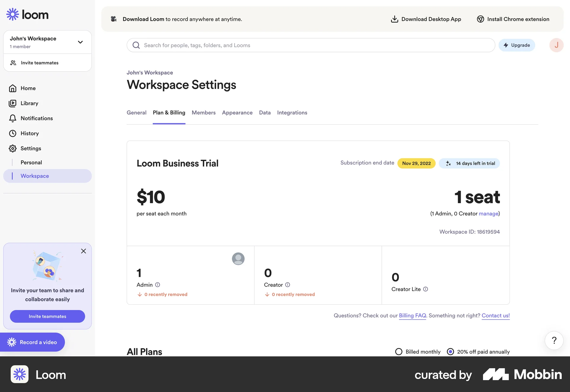
Task: Select the 20% off paid annually option
Action: pos(451,352)
